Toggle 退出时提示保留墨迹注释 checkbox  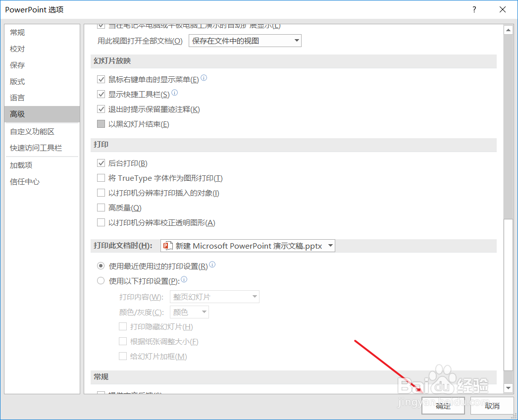coord(101,109)
